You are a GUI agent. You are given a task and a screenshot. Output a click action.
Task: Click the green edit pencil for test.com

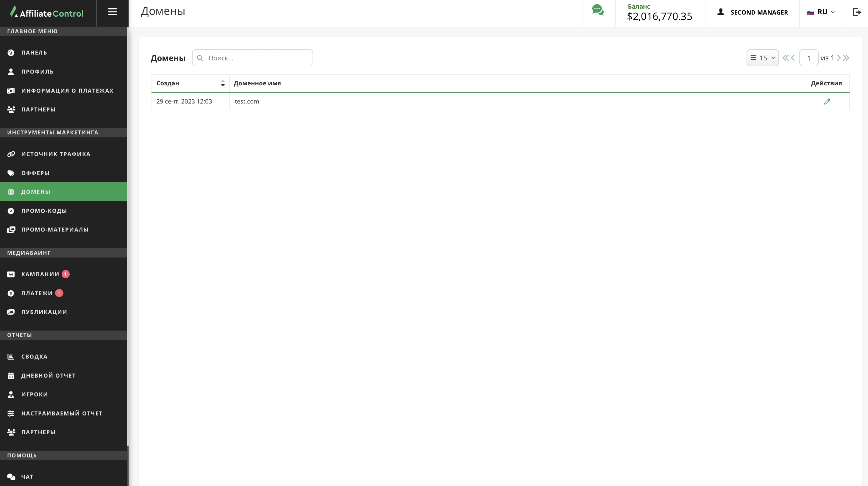pos(827,101)
